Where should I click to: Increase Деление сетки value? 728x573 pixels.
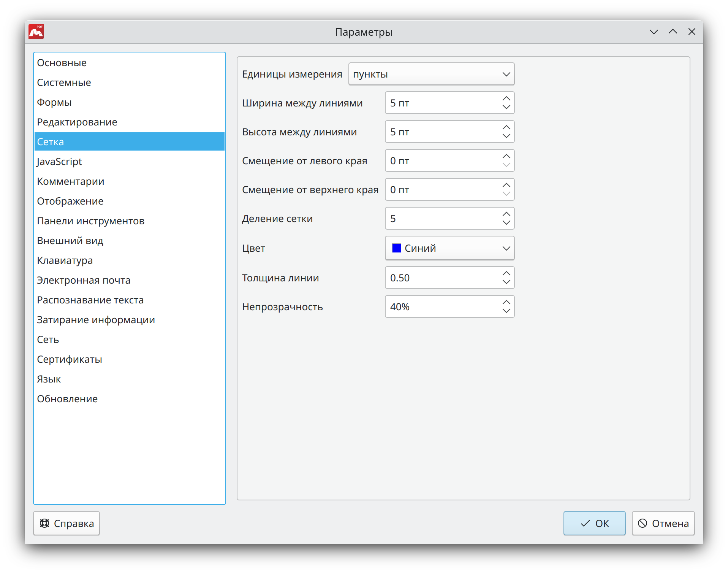click(x=506, y=214)
